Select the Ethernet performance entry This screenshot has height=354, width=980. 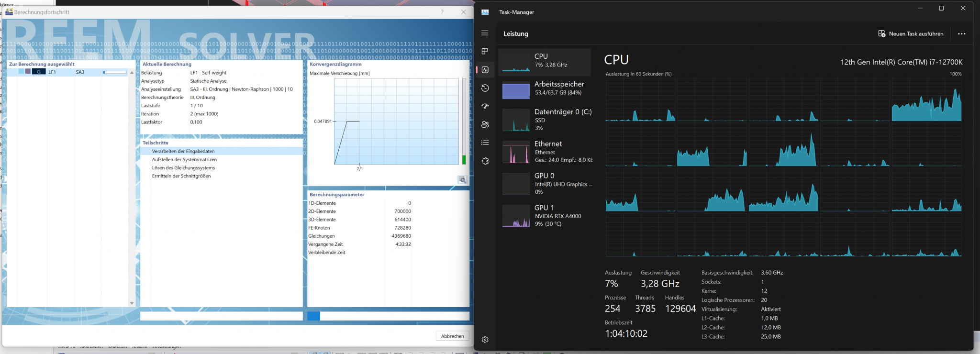pyautogui.click(x=545, y=151)
